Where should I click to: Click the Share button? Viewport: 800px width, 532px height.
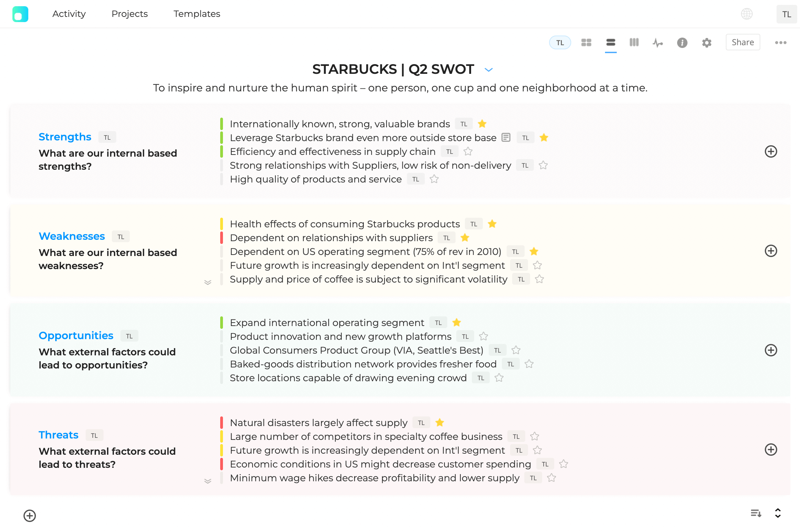pos(742,42)
